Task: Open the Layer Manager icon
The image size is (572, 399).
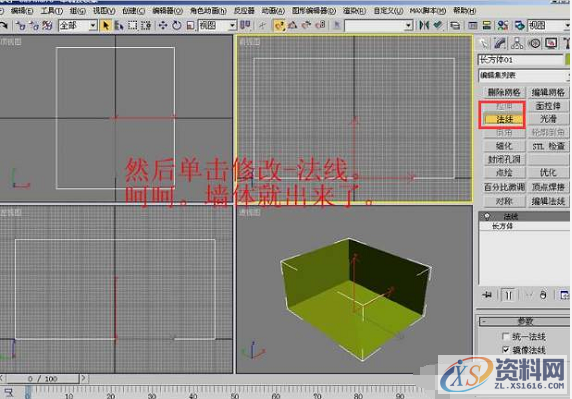Action: [x=455, y=25]
